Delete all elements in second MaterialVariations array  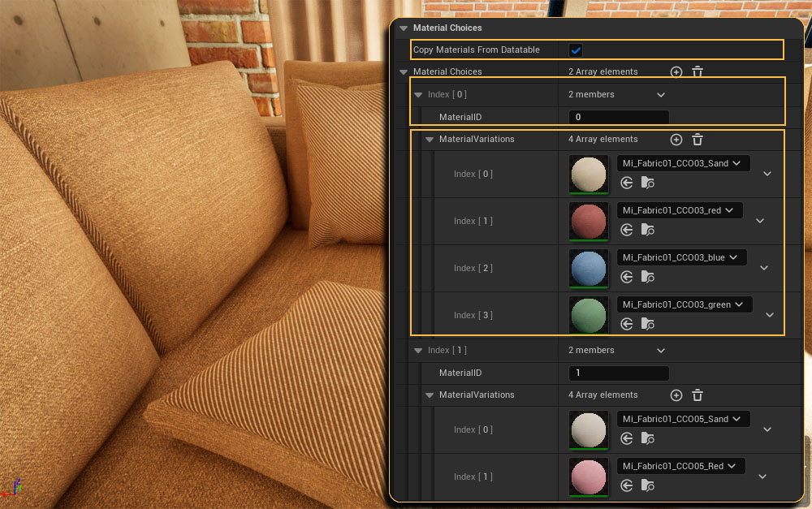[698, 395]
